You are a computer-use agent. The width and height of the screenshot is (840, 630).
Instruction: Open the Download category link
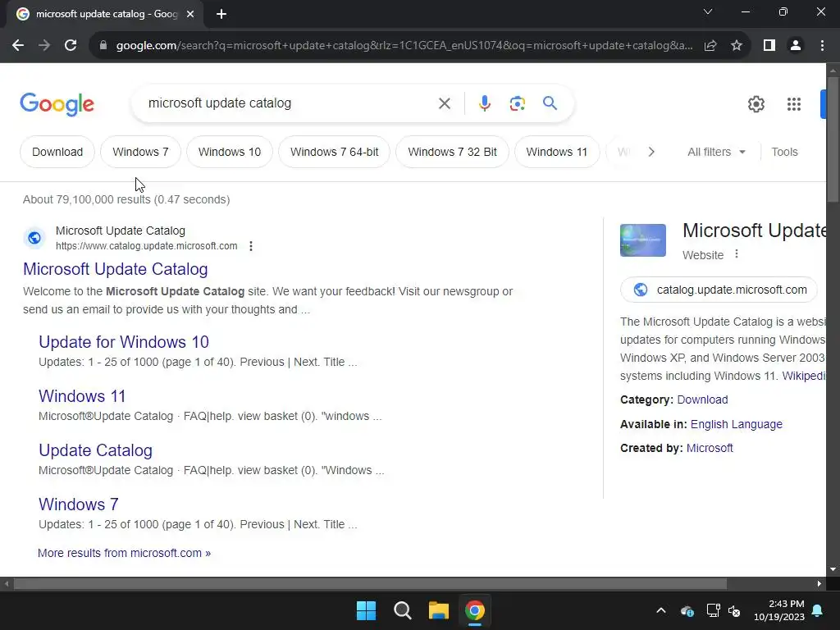[x=702, y=399]
